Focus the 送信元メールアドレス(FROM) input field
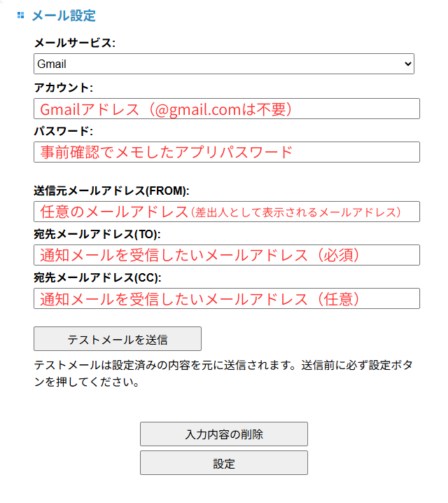The height and width of the screenshot is (503, 448). 226,212
